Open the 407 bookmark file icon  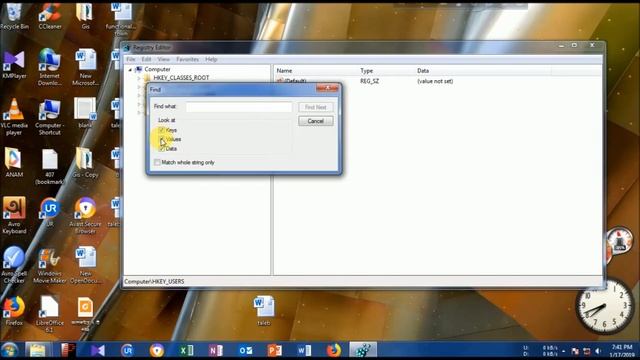50,167
